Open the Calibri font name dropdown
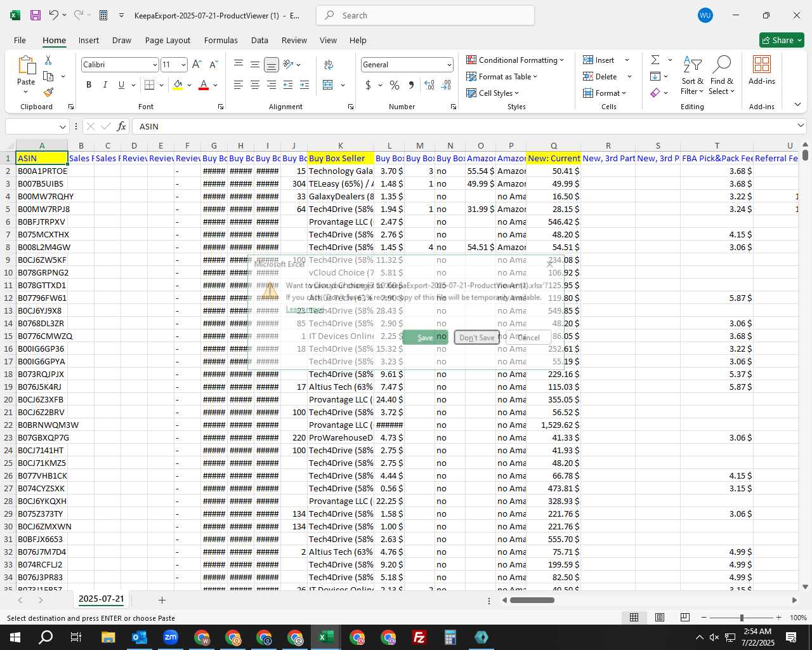The width and height of the screenshot is (812, 650). (x=155, y=65)
